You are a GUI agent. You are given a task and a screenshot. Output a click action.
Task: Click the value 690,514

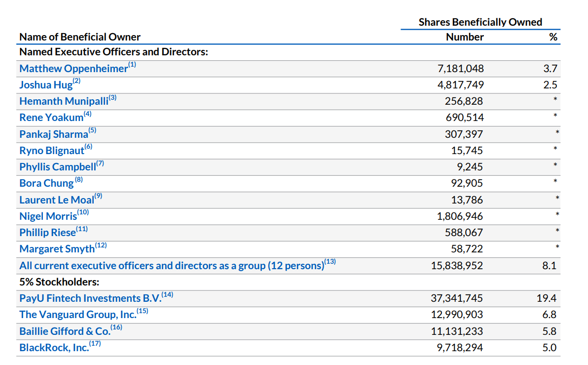pyautogui.click(x=465, y=118)
